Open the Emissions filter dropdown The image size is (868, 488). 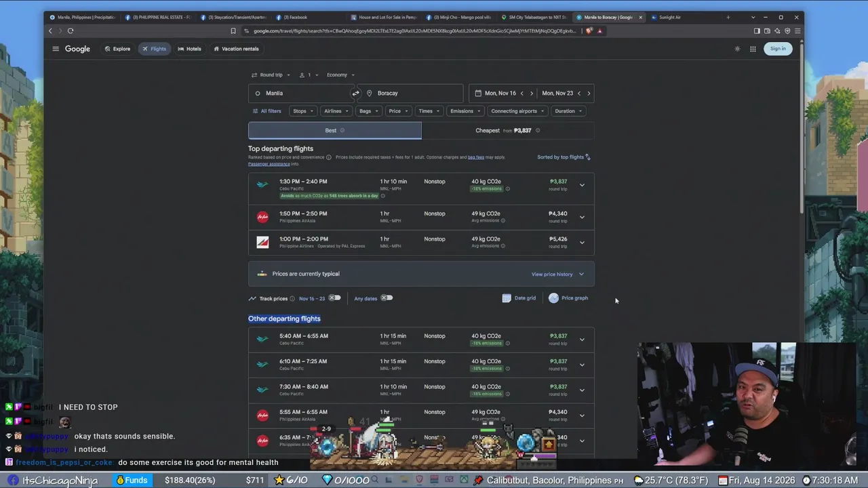pos(465,111)
